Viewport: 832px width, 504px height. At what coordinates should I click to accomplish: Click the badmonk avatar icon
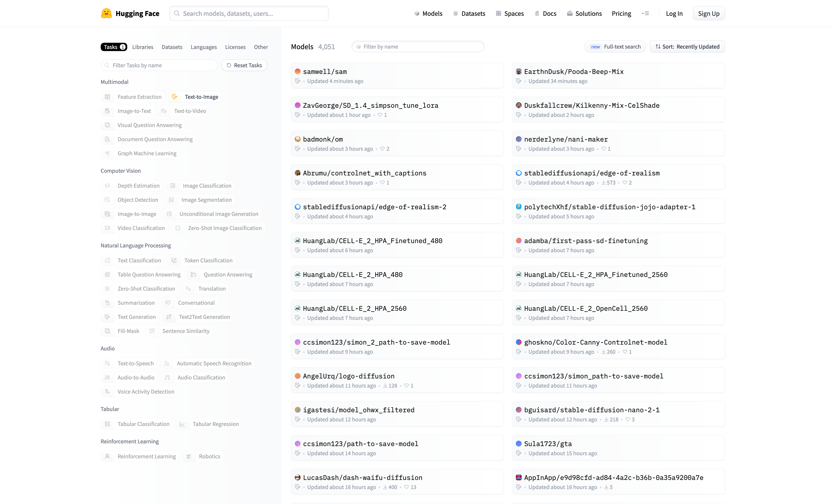297,139
